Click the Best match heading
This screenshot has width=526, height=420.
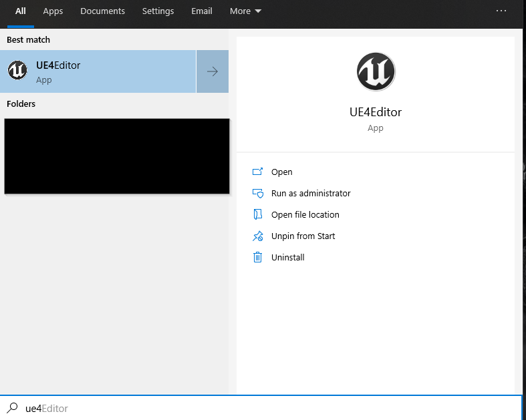(28, 40)
